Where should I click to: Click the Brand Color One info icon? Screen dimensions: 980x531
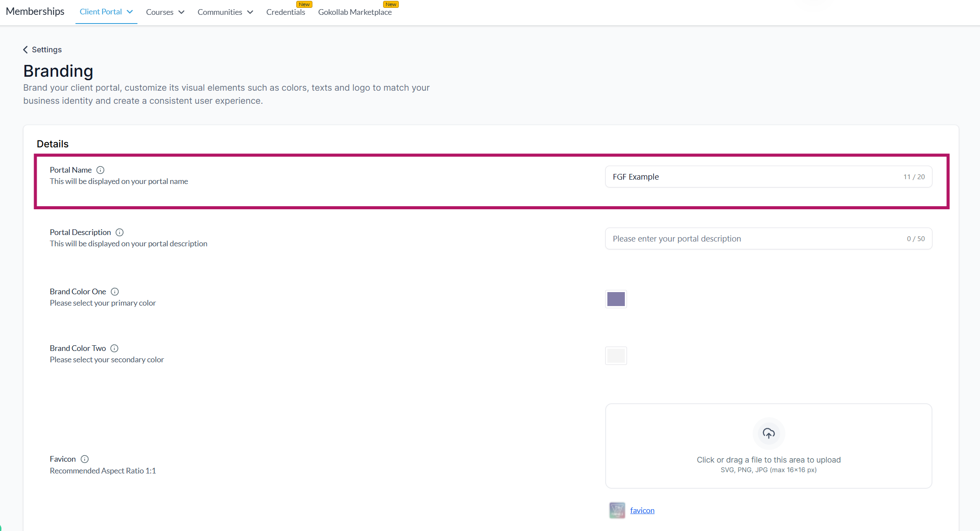pos(115,292)
